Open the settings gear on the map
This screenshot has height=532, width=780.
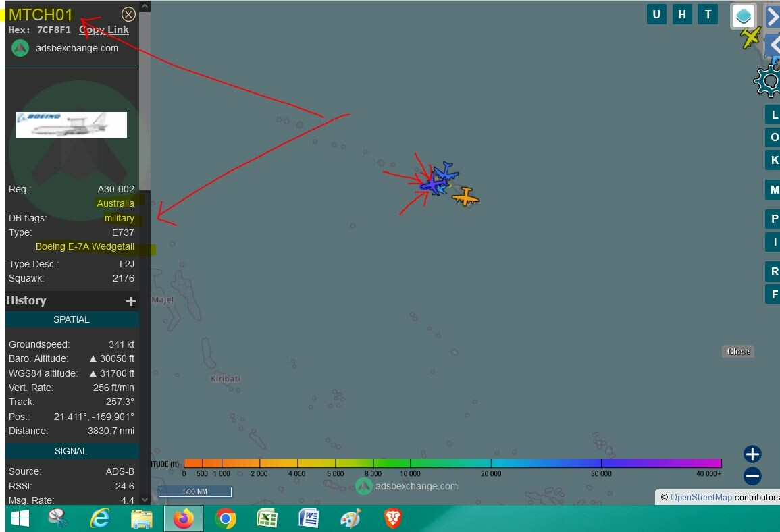tap(769, 81)
